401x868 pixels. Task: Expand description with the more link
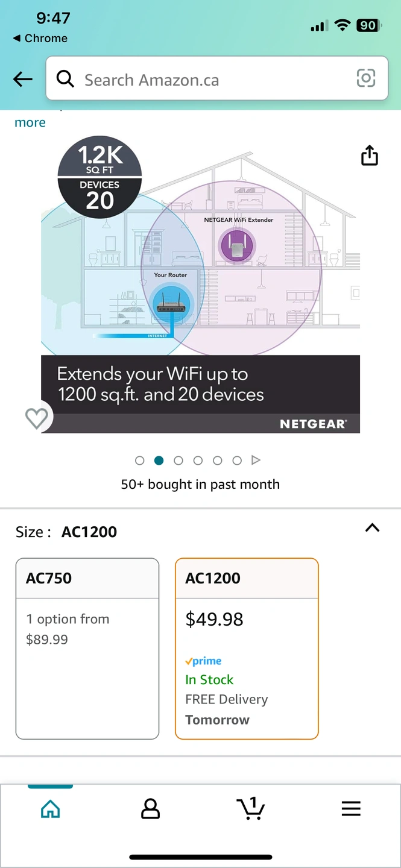[x=30, y=122]
